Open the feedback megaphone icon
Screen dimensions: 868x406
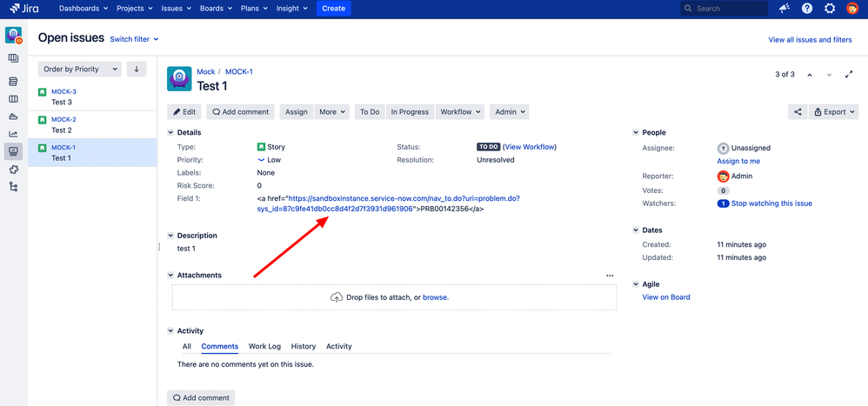point(785,9)
